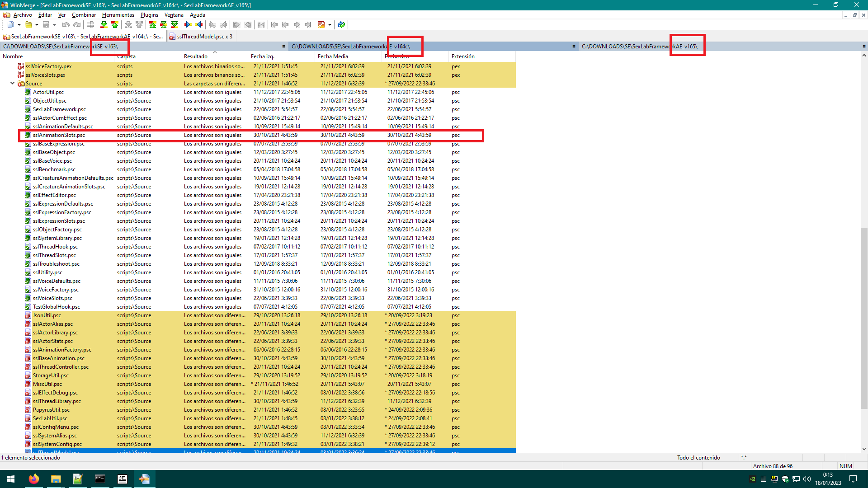This screenshot has width=868, height=488.
Task: Click grayed Copy Left and Advance icon
Action: pyautogui.click(x=223, y=25)
